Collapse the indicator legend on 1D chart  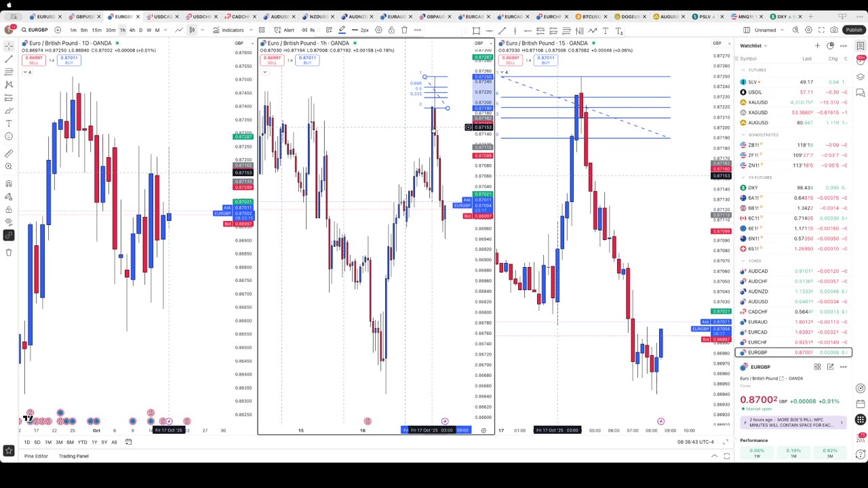26,72
